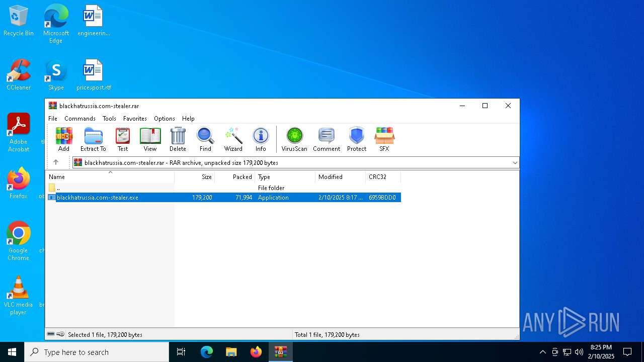The width and height of the screenshot is (644, 362).
Task: Select Adobe Acrobat desktop shortcut
Action: point(19,132)
